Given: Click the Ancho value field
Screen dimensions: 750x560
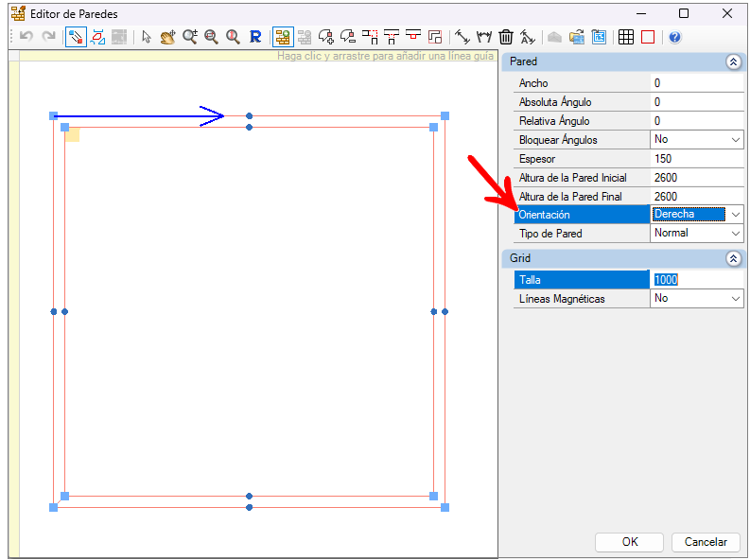Looking at the screenshot, I should click(696, 83).
